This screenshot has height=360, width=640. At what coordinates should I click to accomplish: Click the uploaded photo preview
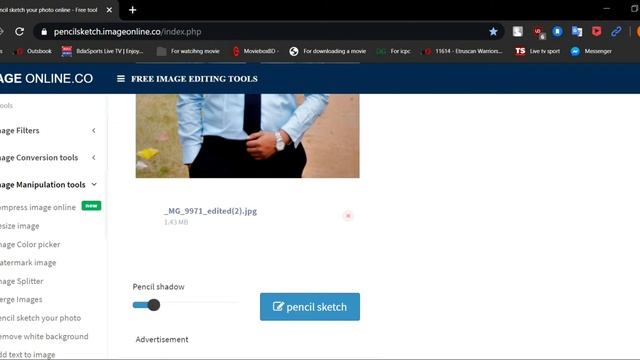point(247,136)
